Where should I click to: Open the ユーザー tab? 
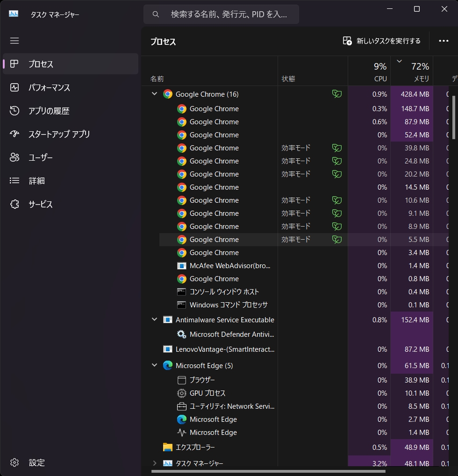click(x=71, y=157)
